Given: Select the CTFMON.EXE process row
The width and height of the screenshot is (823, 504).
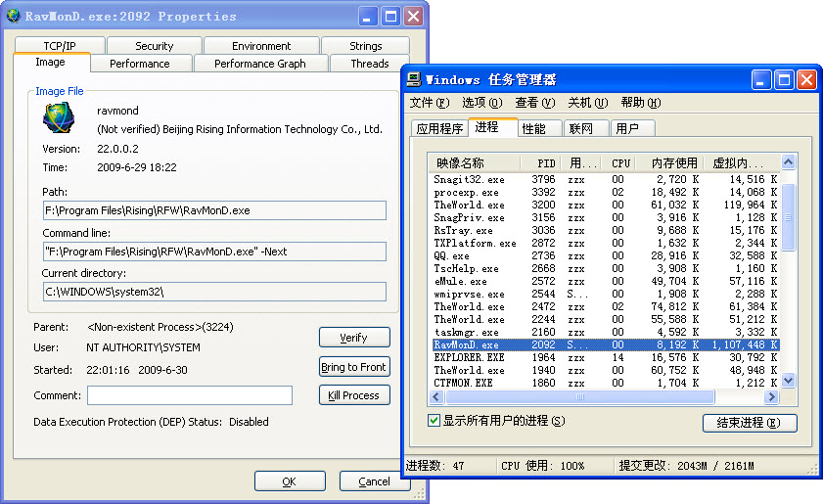Looking at the screenshot, I should coord(605,383).
